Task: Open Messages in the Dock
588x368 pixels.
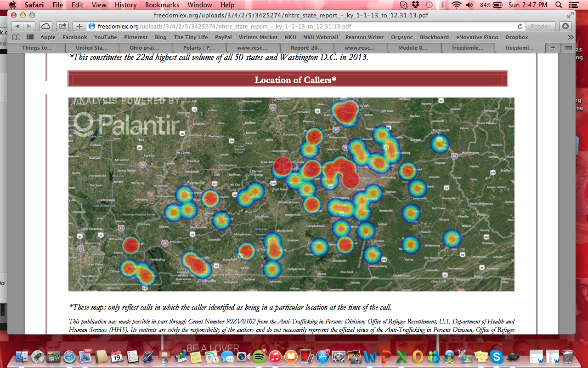Action: (x=227, y=356)
